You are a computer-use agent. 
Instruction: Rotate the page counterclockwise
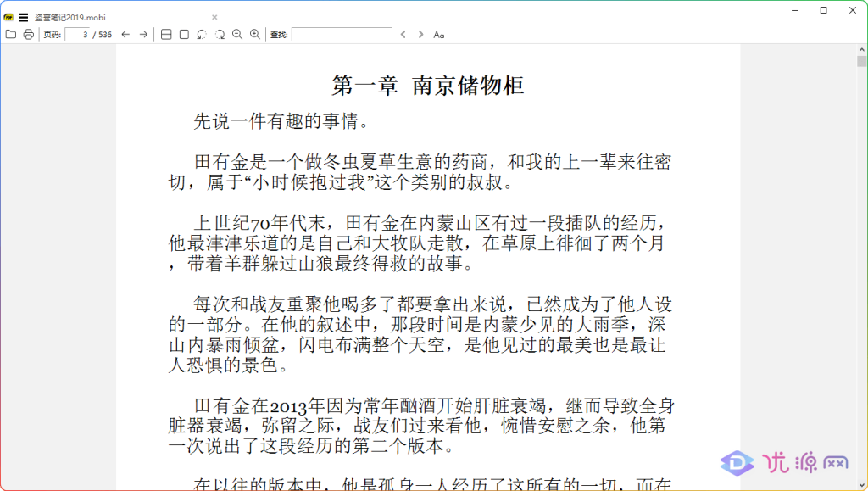click(202, 35)
